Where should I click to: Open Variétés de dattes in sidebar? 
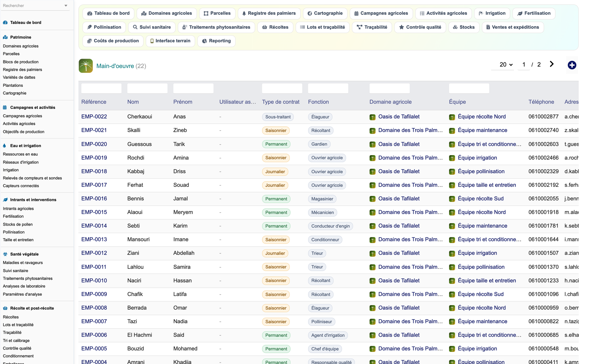(x=19, y=77)
